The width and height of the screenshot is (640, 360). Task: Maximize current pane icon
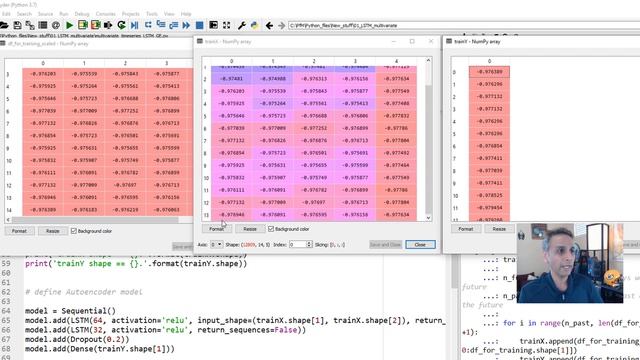213,25
